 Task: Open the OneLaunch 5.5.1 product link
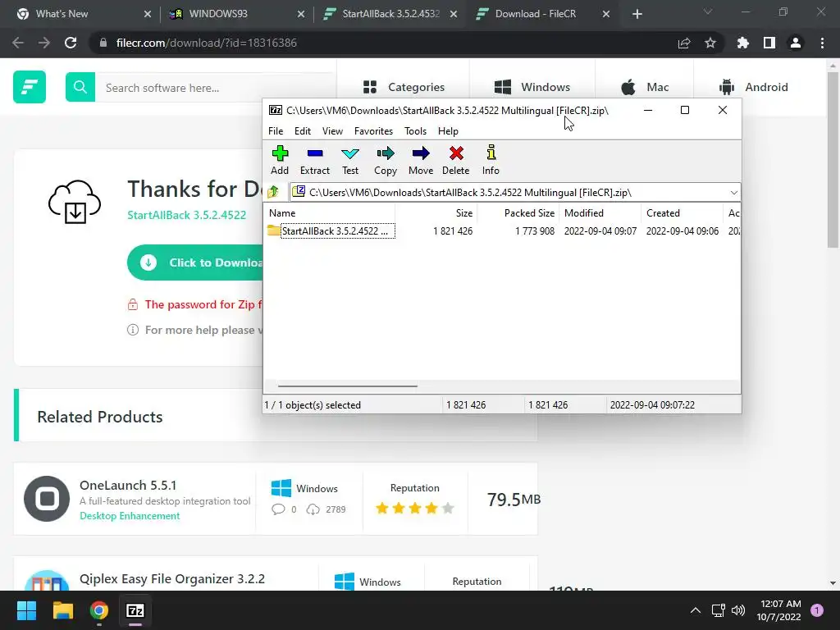[x=128, y=486]
